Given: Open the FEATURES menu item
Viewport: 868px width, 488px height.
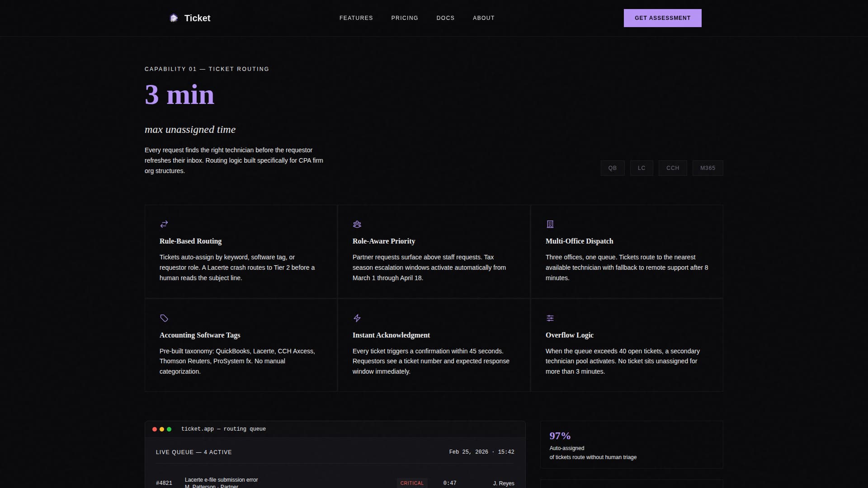Looking at the screenshot, I should pyautogui.click(x=356, y=18).
